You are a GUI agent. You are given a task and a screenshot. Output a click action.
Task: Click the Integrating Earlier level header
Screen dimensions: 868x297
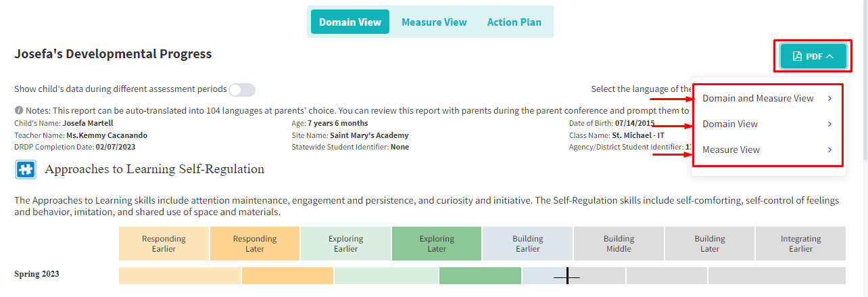click(800, 244)
